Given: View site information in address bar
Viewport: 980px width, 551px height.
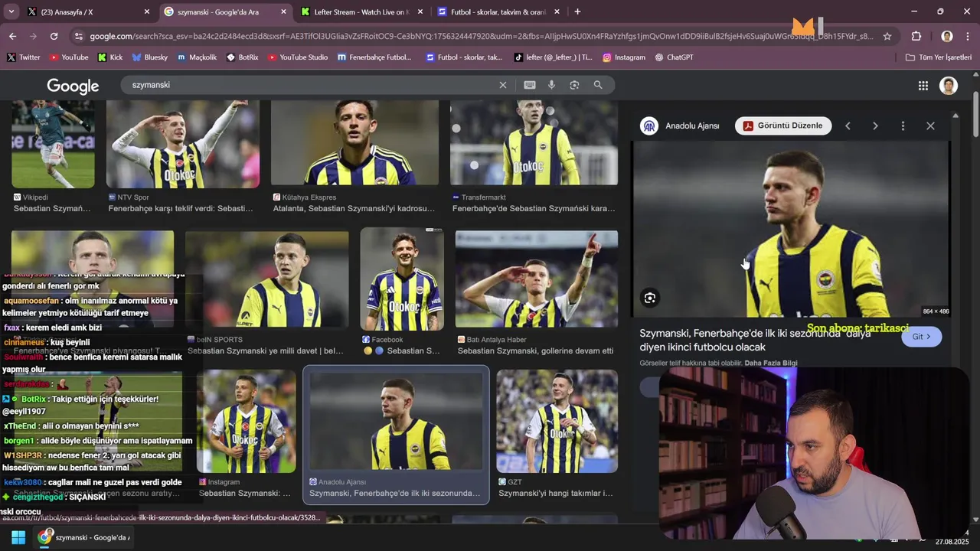Looking at the screenshot, I should 77,36.
